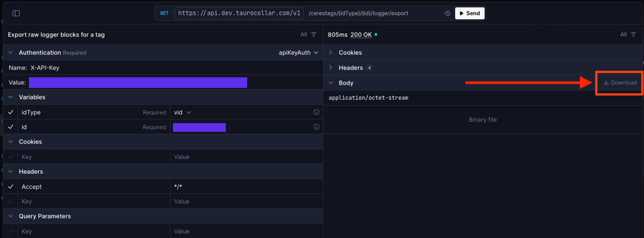Expand the response Headers section
644x238 pixels.
pyautogui.click(x=331, y=68)
